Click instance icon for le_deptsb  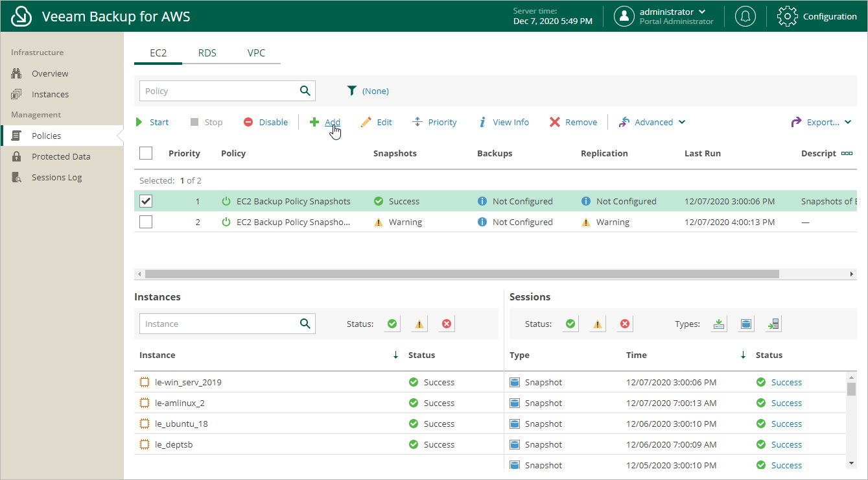145,444
